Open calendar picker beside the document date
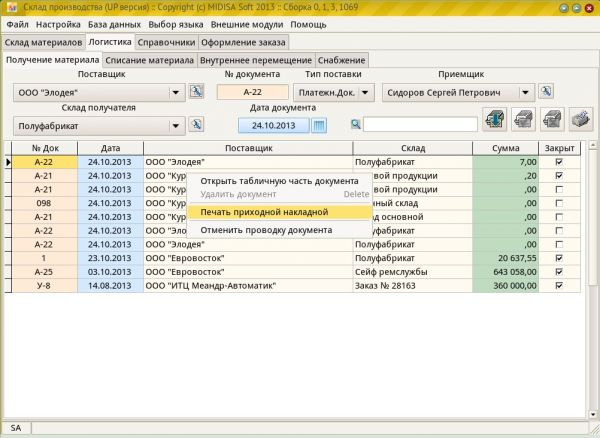The width and height of the screenshot is (600, 438). pos(319,125)
